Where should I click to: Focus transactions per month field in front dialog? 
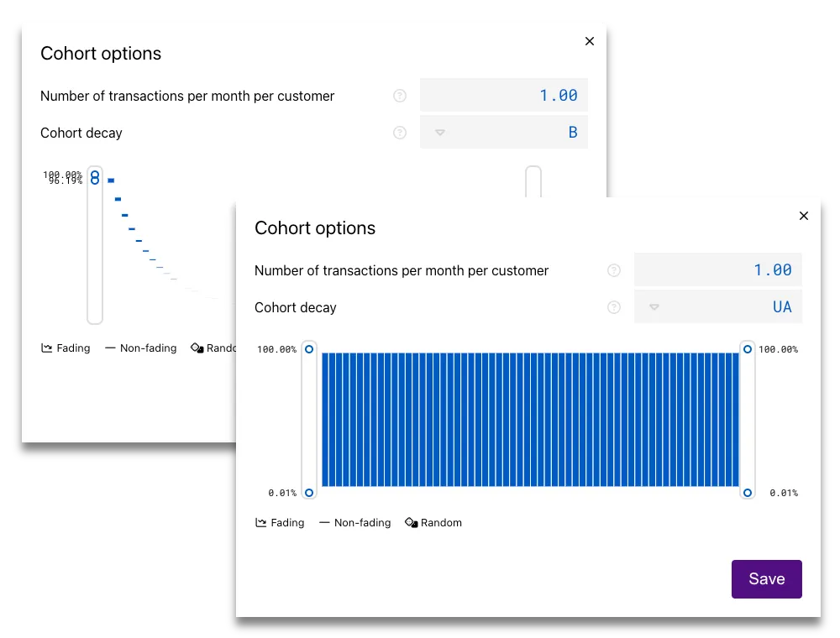coord(718,270)
